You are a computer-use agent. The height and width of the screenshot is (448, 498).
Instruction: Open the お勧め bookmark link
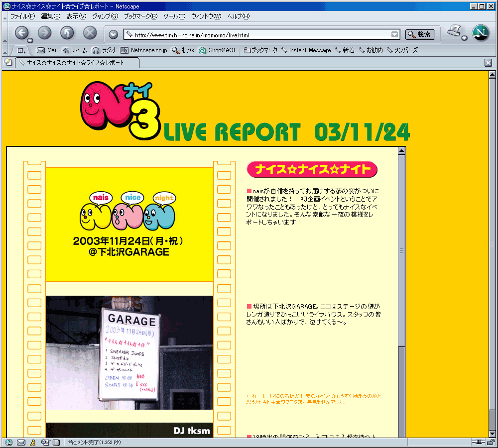371,50
